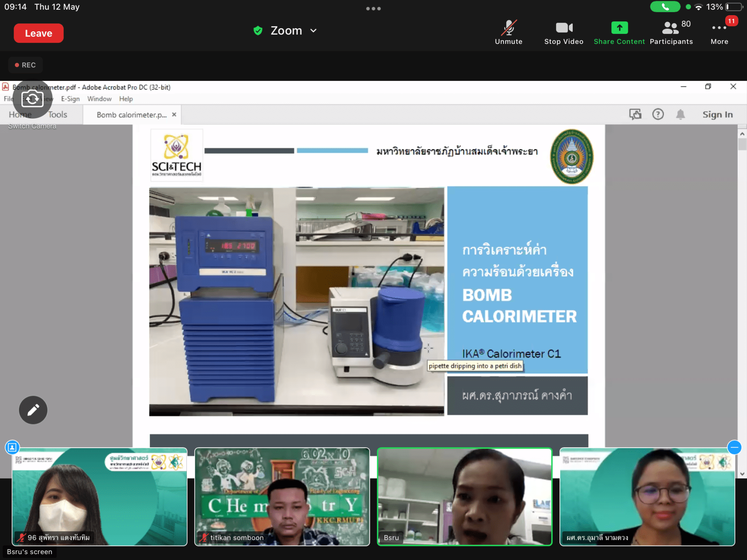Switch to the Tools tab in Acrobat
The image size is (747, 560).
point(58,114)
